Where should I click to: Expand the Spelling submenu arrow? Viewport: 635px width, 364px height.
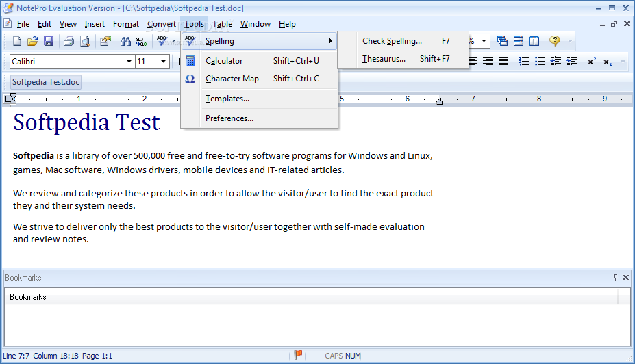[330, 41]
